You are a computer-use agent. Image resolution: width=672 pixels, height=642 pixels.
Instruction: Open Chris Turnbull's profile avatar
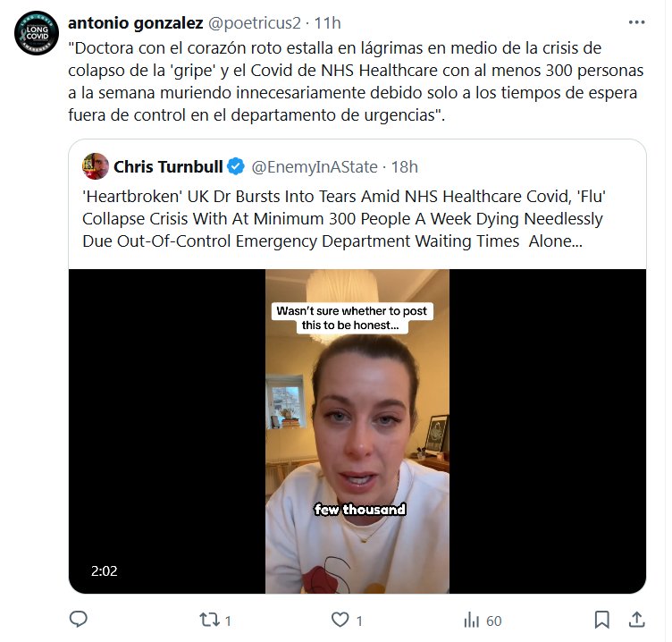pyautogui.click(x=95, y=166)
